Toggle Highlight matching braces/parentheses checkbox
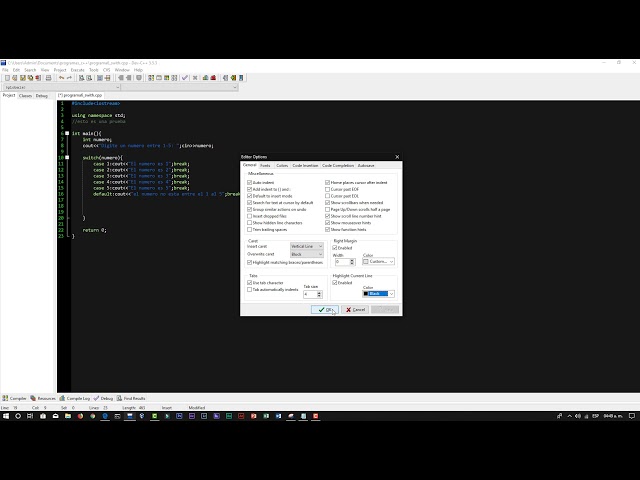This screenshot has height=480, width=640. 249,262
